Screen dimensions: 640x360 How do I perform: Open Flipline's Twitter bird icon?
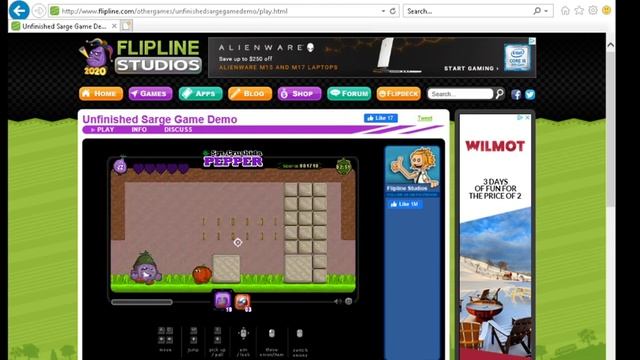pos(530,94)
